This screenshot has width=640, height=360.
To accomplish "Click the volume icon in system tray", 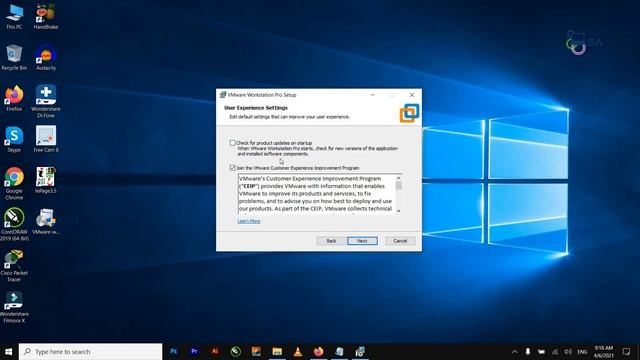I will pos(568,351).
